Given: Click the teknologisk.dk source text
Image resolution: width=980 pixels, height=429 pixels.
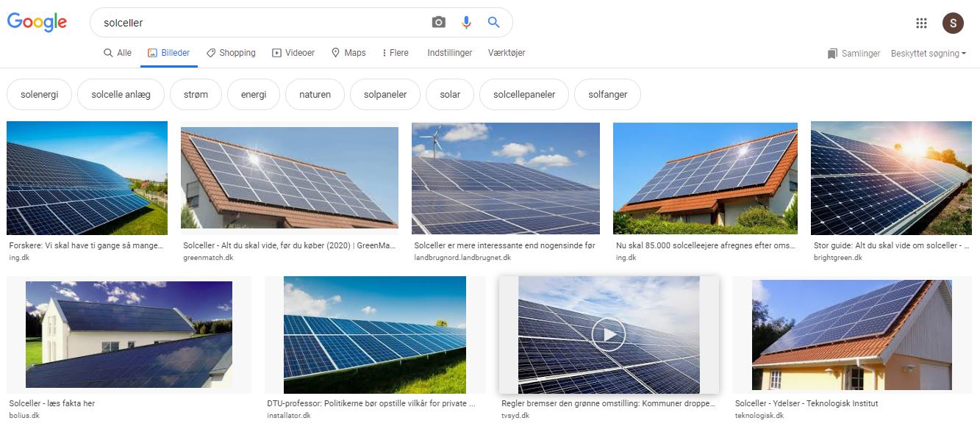Looking at the screenshot, I should (x=759, y=416).
